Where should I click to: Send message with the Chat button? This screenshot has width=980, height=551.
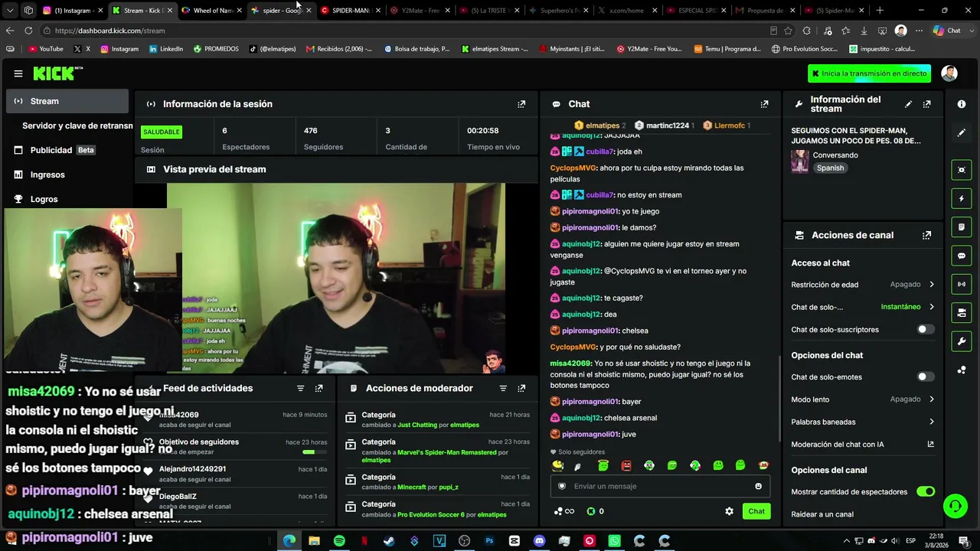[x=756, y=511]
